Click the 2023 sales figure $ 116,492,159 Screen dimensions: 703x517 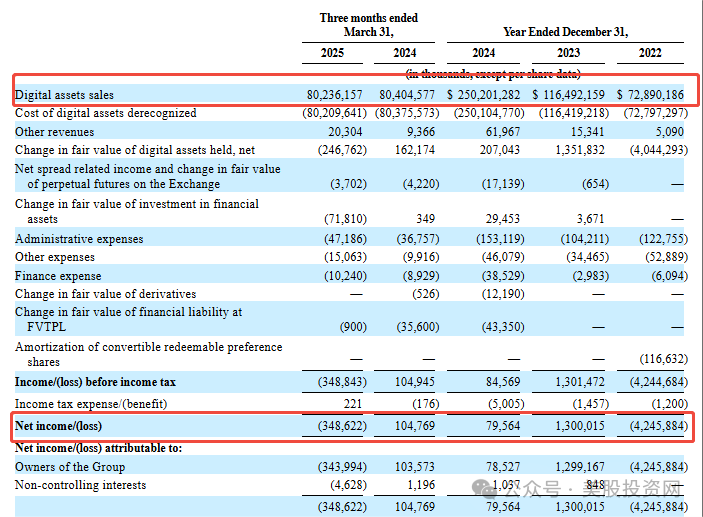tap(568, 95)
